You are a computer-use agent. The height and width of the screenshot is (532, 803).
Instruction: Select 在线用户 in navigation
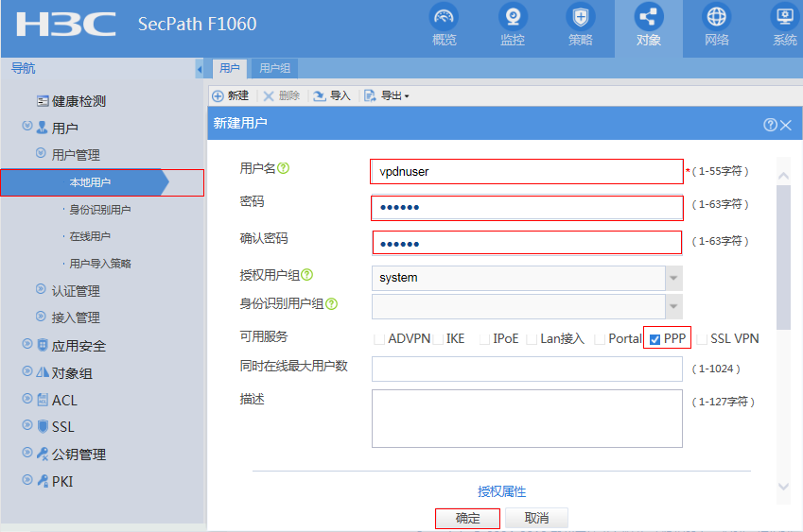pyautogui.click(x=90, y=236)
